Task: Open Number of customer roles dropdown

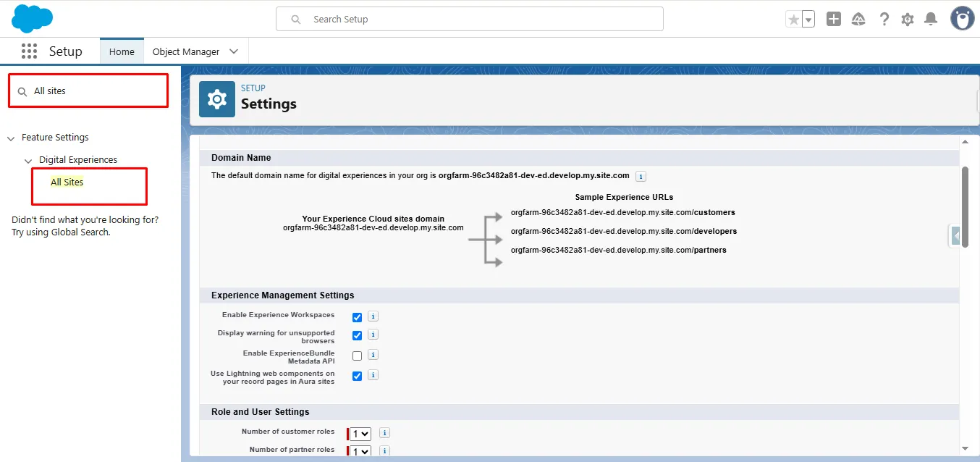Action: coord(360,434)
